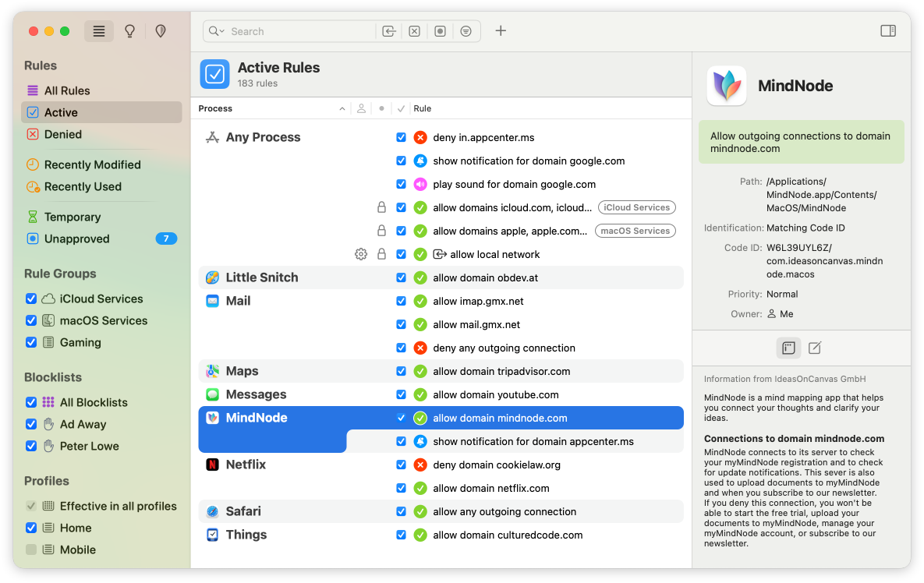Select the info panel icon under rule description
Viewport: 924px width, 583px height.
788,348
